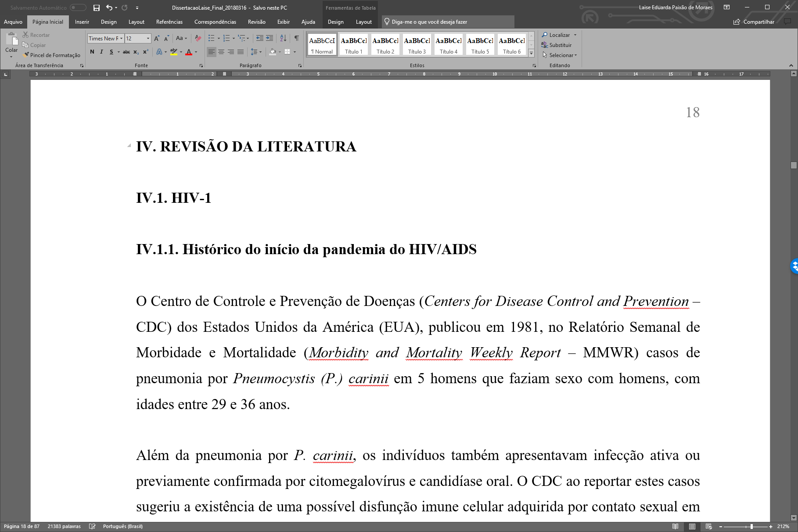This screenshot has height=532, width=798.
Task: Open the Correspondências tab
Action: pyautogui.click(x=215, y=22)
